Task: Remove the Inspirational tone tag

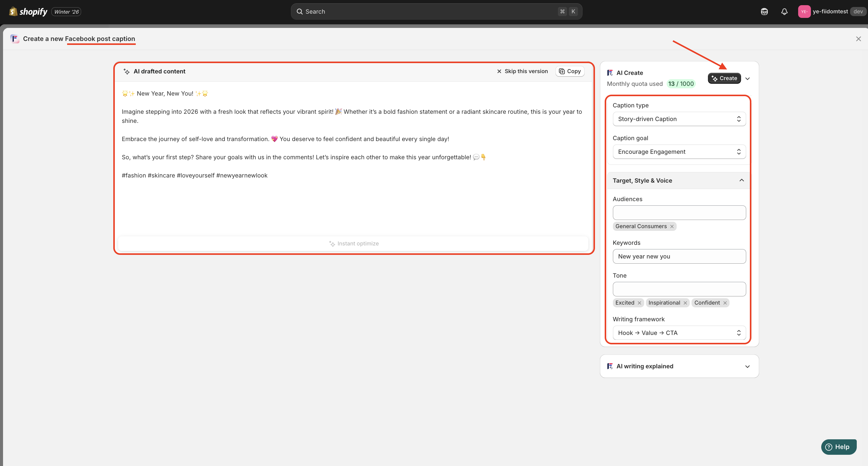Action: [685, 303]
